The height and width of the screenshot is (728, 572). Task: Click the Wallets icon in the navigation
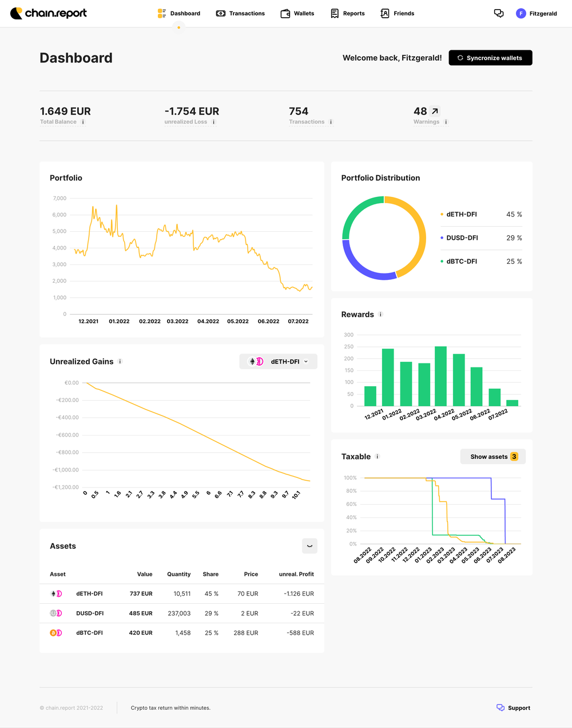(x=284, y=13)
